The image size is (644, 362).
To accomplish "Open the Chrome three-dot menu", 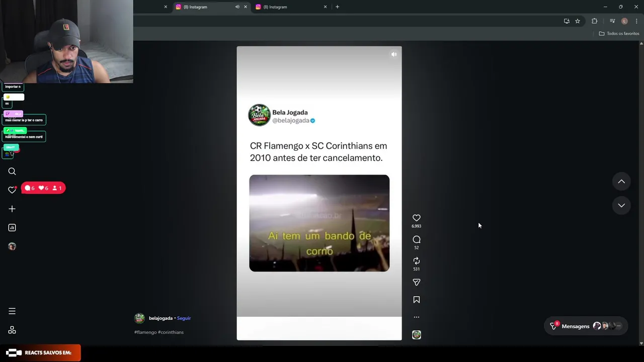I will point(636,21).
